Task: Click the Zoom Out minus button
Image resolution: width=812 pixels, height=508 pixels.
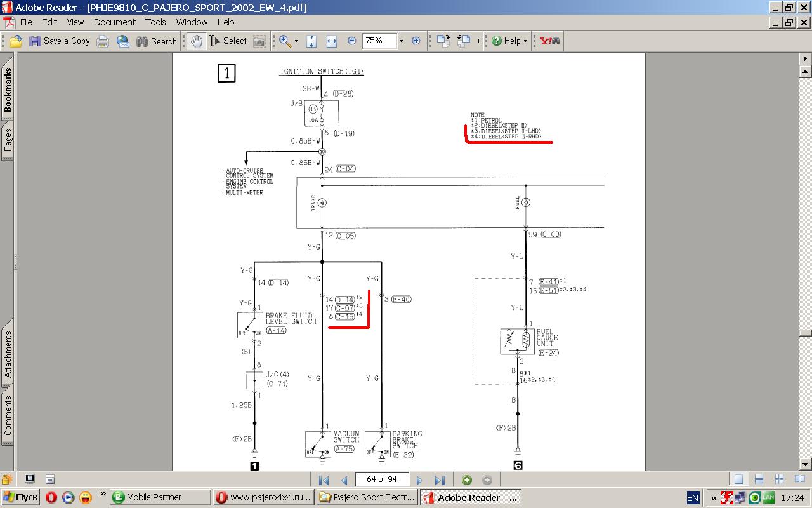Action: click(352, 41)
